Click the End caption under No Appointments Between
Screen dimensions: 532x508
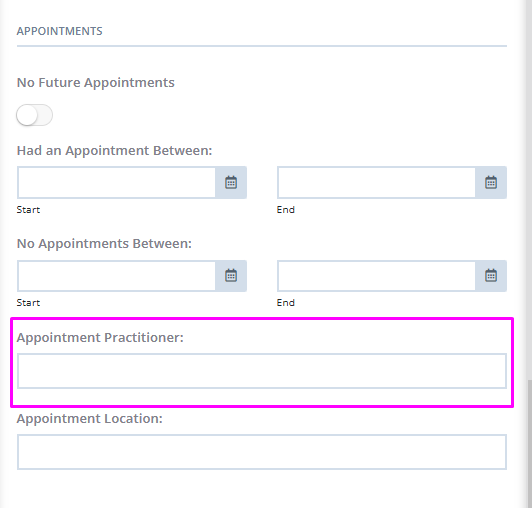[x=286, y=303]
